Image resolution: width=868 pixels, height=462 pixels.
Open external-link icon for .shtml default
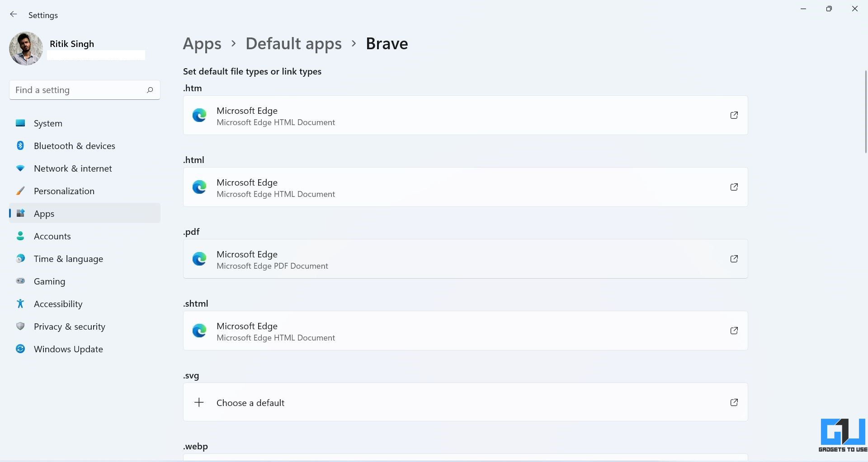pyautogui.click(x=734, y=331)
